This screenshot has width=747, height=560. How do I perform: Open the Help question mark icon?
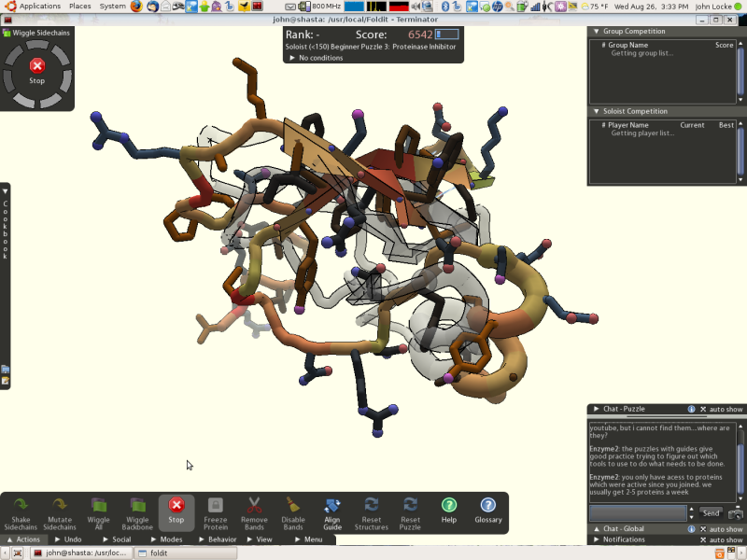click(x=449, y=505)
